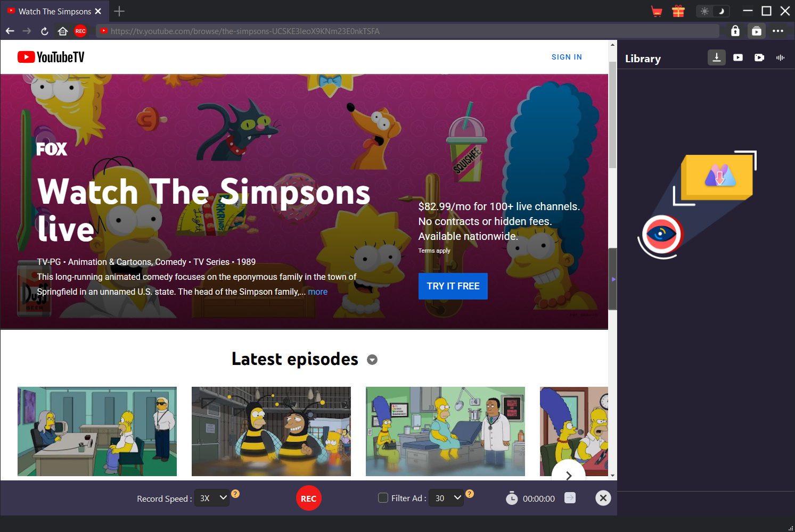This screenshot has height=532, width=795.
Task: Click the refresh page icon
Action: pyautogui.click(x=45, y=31)
